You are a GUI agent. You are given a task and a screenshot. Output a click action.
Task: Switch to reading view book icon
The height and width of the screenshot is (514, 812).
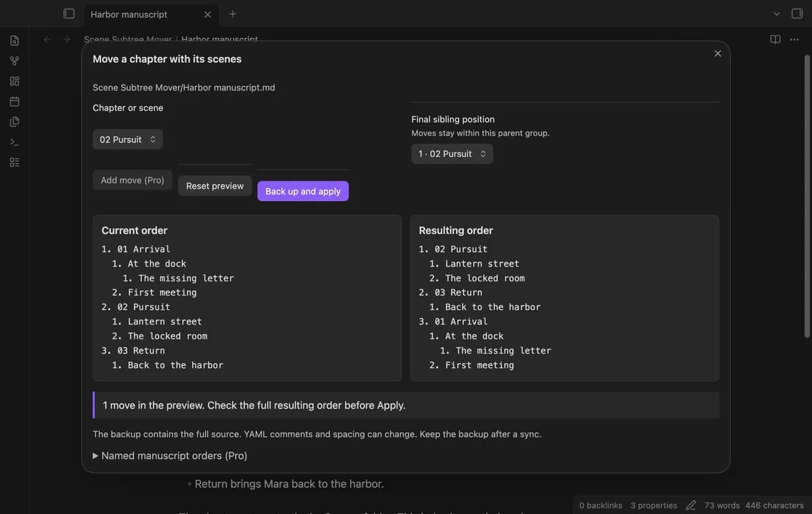tap(775, 39)
